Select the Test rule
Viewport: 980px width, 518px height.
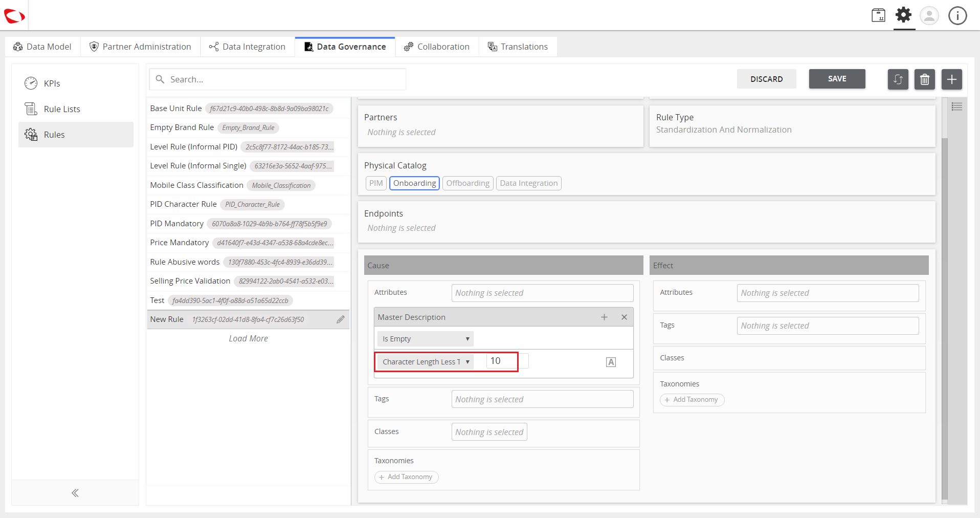pyautogui.click(x=248, y=300)
